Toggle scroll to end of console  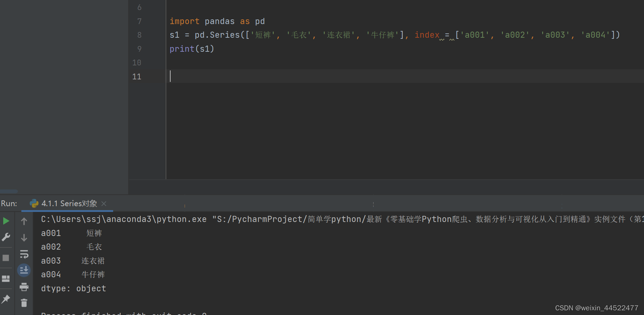(24, 270)
